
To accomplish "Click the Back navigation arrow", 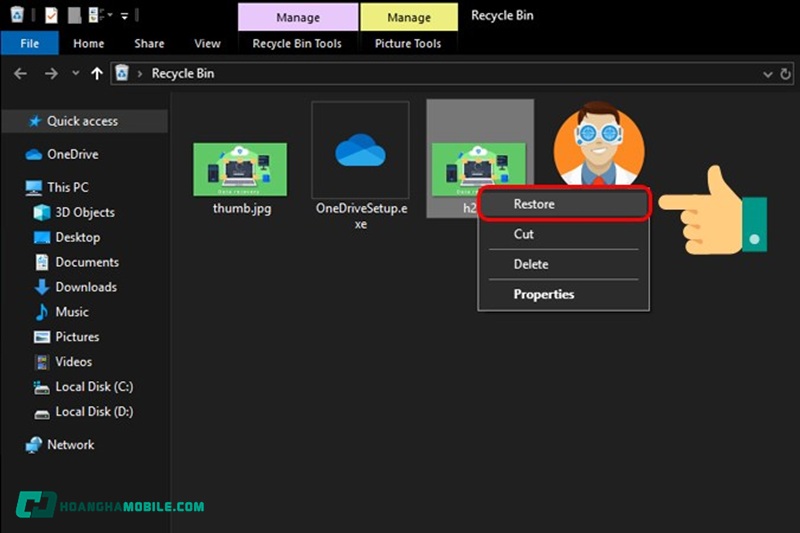I will pos(20,73).
